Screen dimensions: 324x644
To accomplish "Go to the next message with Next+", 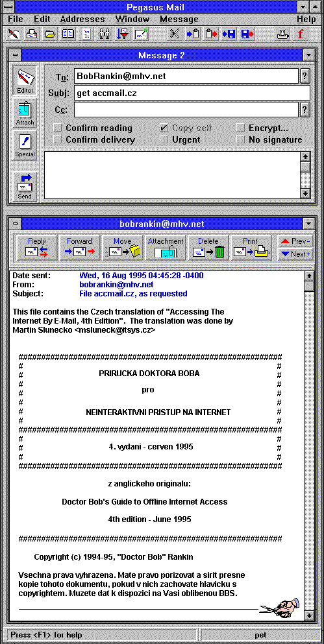I will (295, 254).
